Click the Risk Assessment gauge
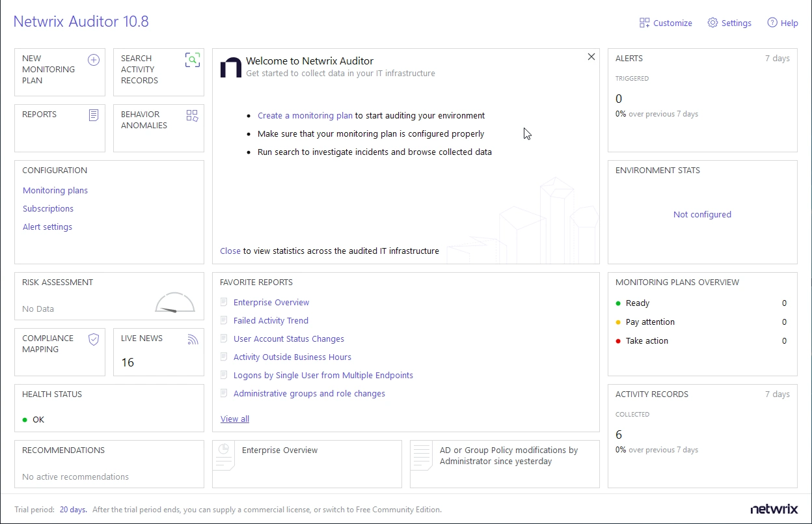Screen dimensions: 812x524 coord(175,303)
